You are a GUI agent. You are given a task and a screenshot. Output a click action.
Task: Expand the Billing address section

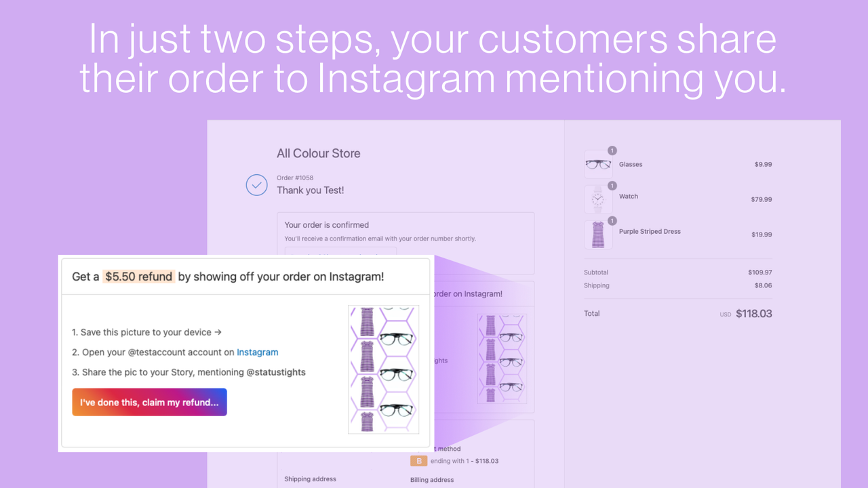click(431, 479)
